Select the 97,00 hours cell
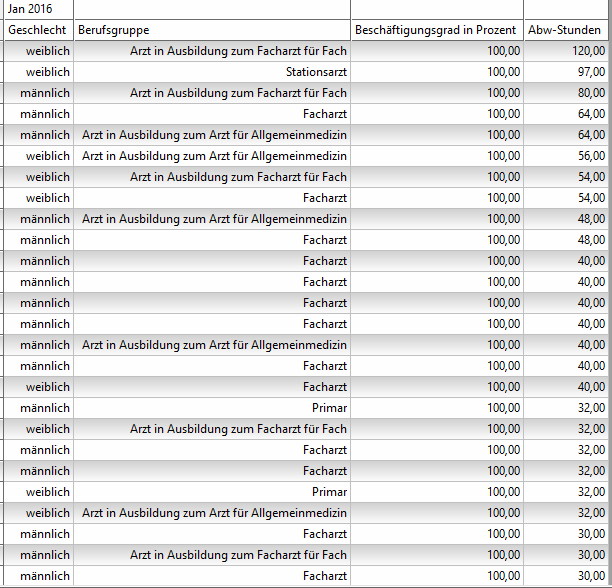The height and width of the screenshot is (588, 612). [x=591, y=72]
